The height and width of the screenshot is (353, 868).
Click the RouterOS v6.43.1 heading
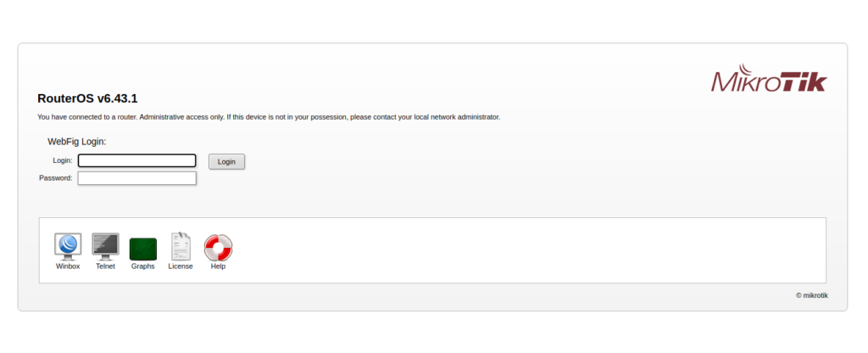(x=87, y=98)
